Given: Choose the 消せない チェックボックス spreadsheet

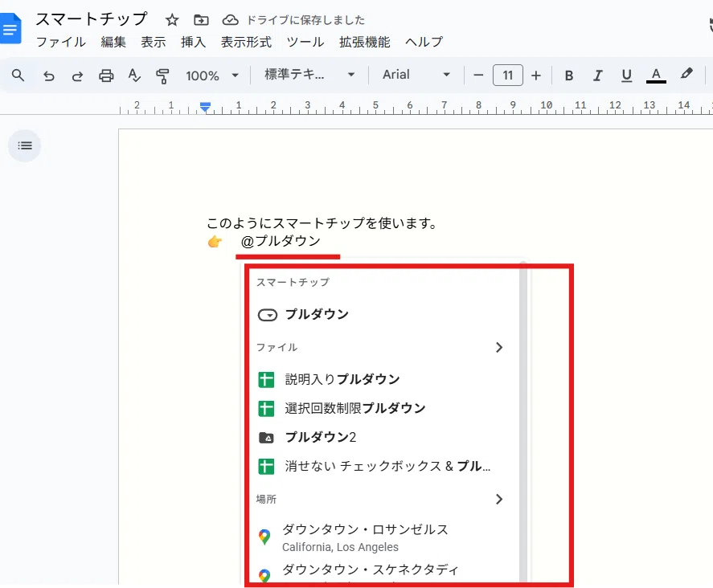Looking at the screenshot, I should point(382,466).
